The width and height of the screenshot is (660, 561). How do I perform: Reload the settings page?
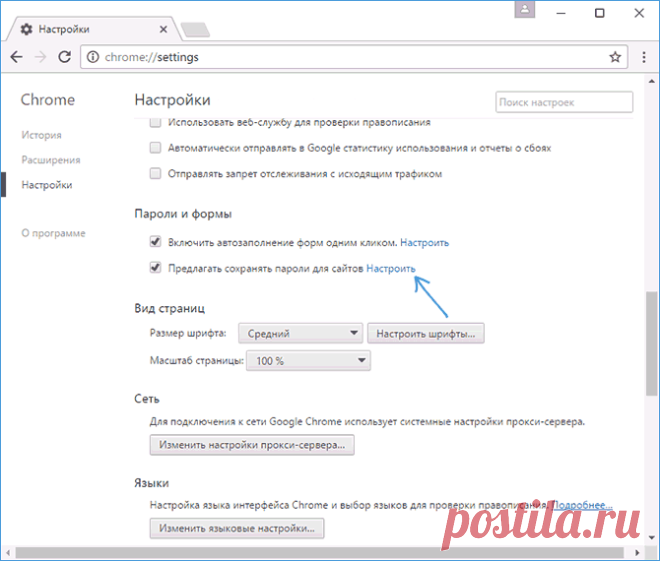64,57
